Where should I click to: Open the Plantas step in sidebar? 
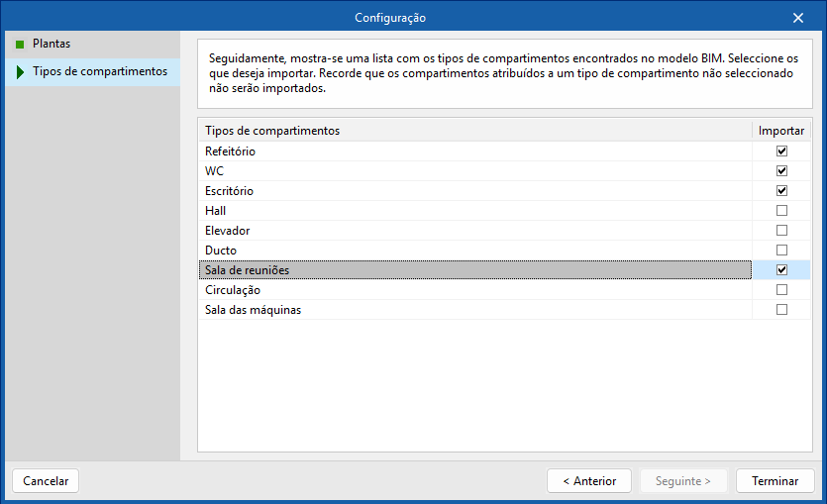tap(52, 45)
